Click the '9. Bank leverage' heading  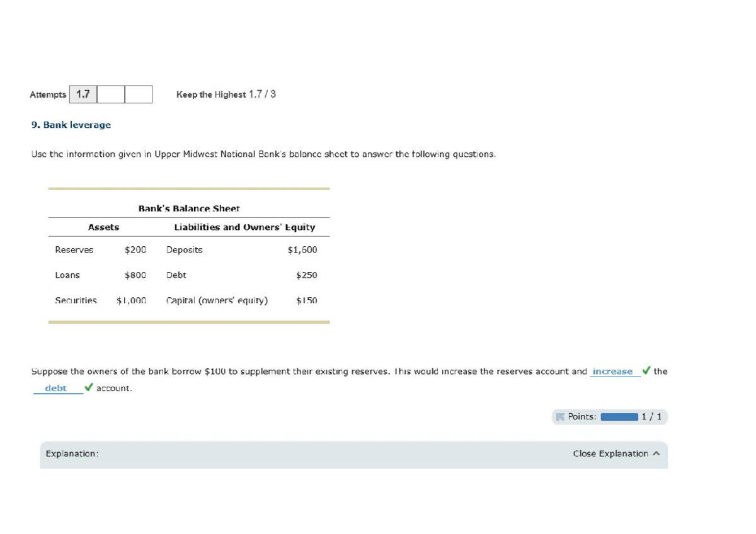71,125
